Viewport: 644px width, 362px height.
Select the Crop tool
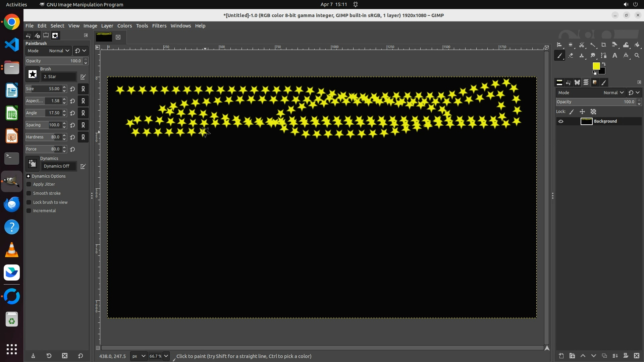604,45
